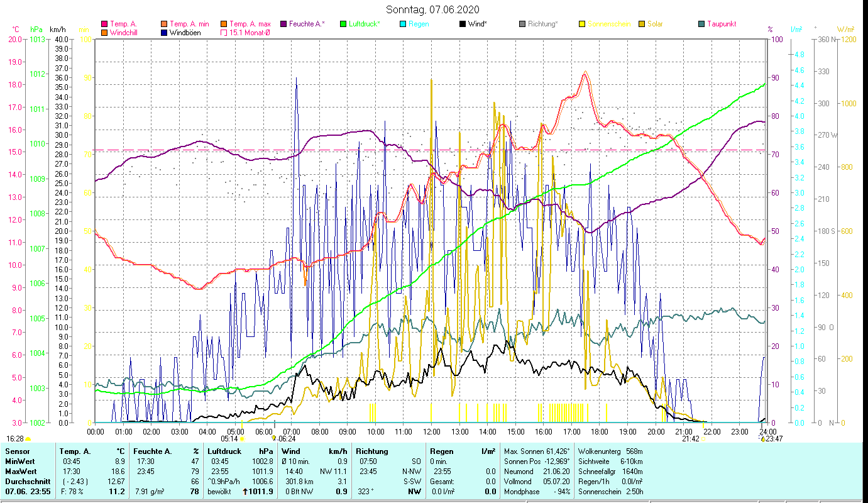Viewport: 868px width, 503px height.
Task: Click the Sonnen Pos -12,969° entry
Action: (x=537, y=462)
